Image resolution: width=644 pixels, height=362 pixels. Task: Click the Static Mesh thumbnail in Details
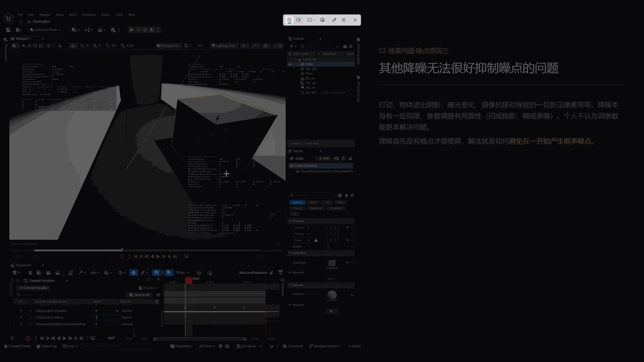point(332,263)
